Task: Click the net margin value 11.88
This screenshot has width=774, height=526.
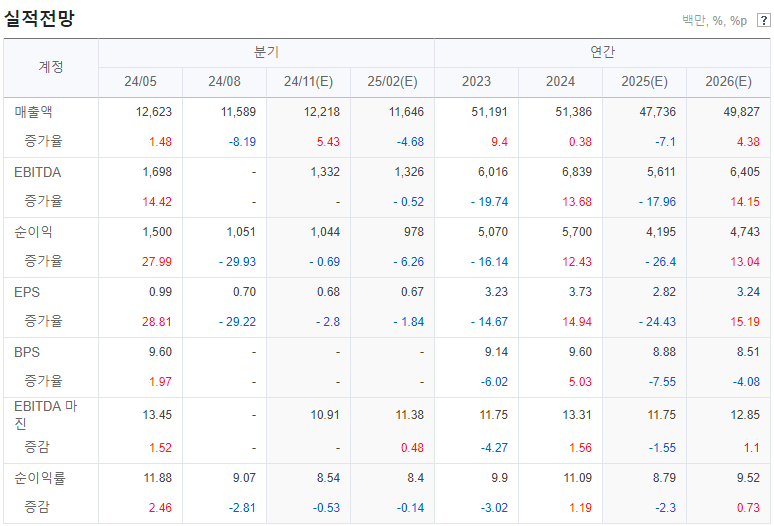Action: coord(157,478)
